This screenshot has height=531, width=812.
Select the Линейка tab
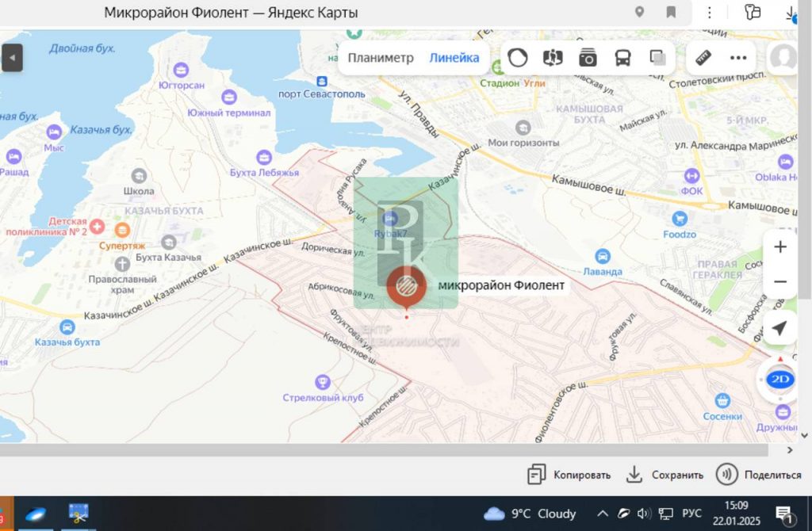(454, 58)
